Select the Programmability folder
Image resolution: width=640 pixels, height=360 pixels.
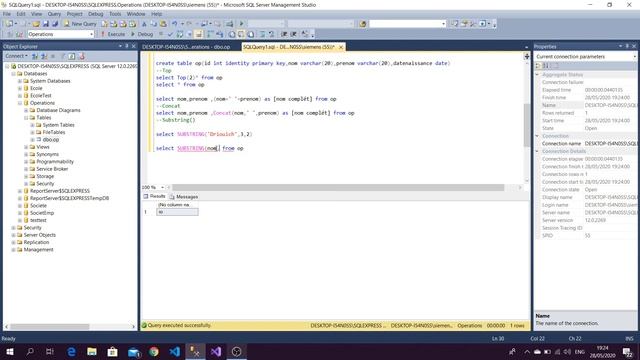[55, 162]
